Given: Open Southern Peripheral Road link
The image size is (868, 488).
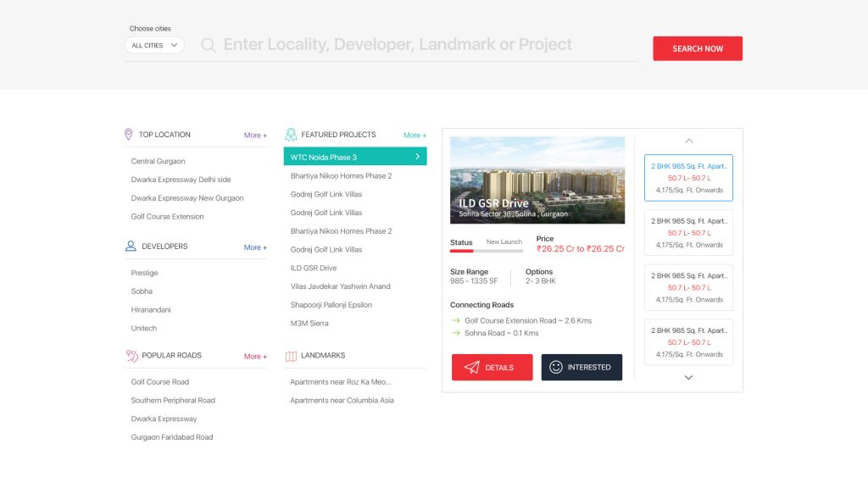Looking at the screenshot, I should pyautogui.click(x=173, y=400).
